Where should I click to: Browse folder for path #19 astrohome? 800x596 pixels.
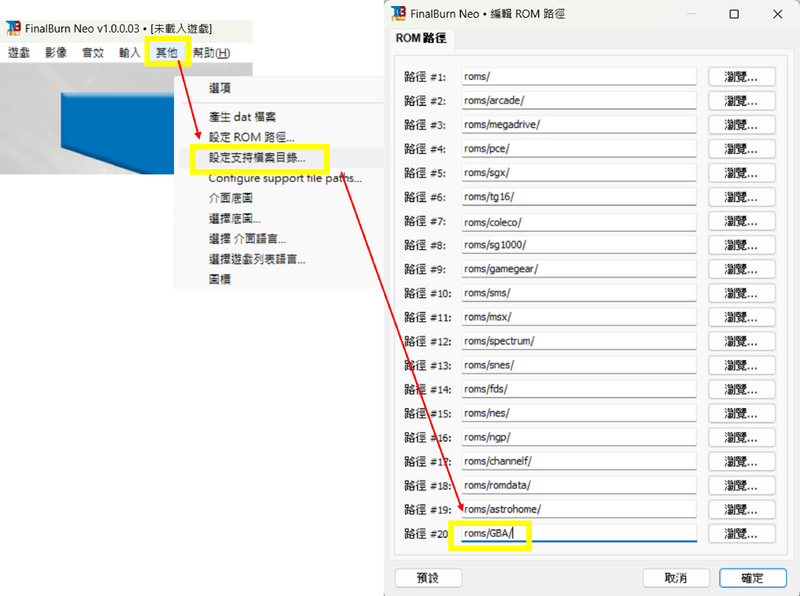click(x=742, y=509)
